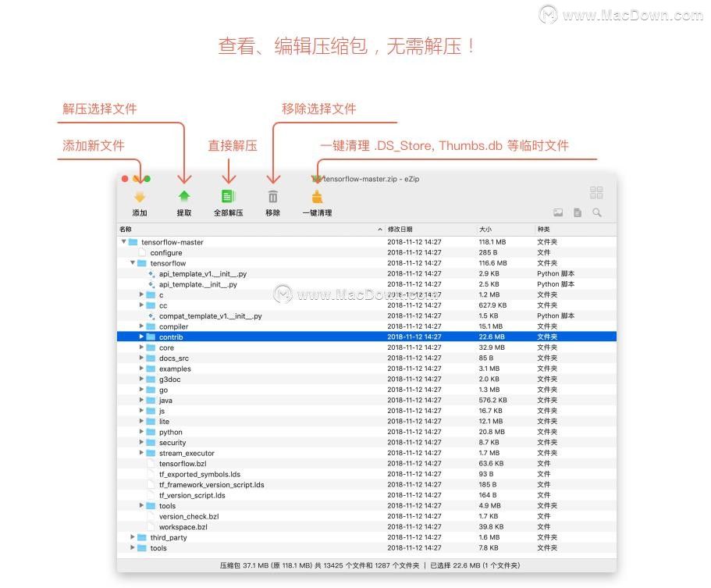The width and height of the screenshot is (711, 588).
Task: Select the security folder
Action: 366,442
